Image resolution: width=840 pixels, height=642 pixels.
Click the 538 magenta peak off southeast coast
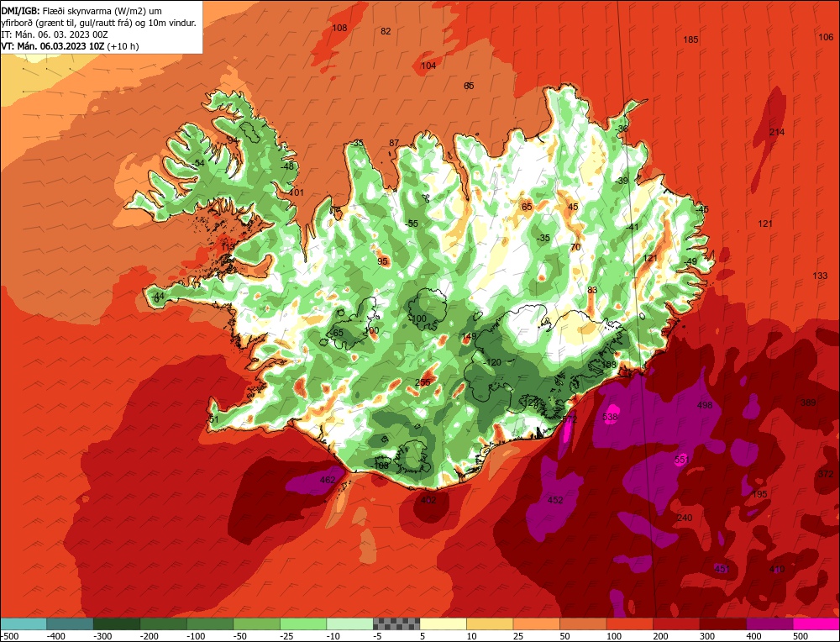(x=610, y=417)
